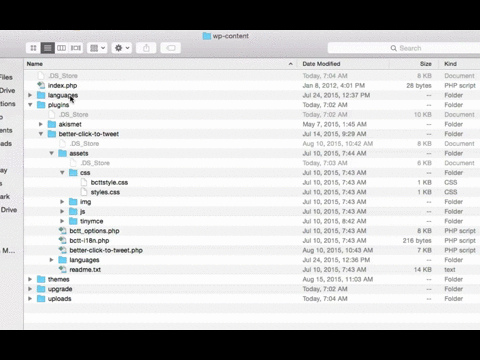Expand the upgrade folder
Screen dimensions: 480x360
click(x=30, y=289)
